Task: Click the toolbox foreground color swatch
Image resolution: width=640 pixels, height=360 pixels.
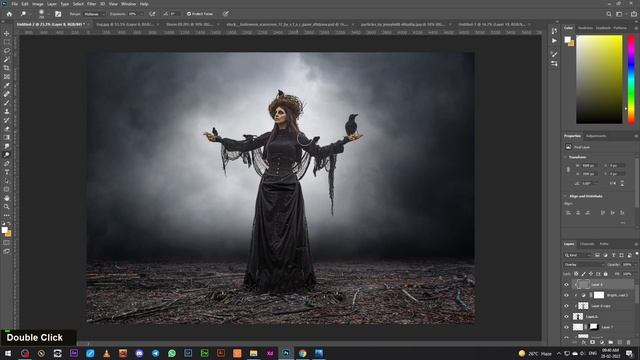Action: tap(5, 230)
